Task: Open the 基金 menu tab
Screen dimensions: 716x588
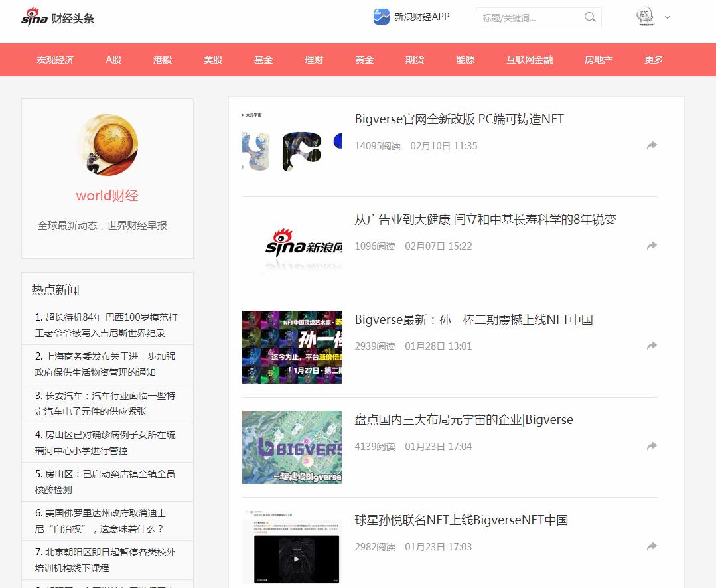Action: [263, 60]
